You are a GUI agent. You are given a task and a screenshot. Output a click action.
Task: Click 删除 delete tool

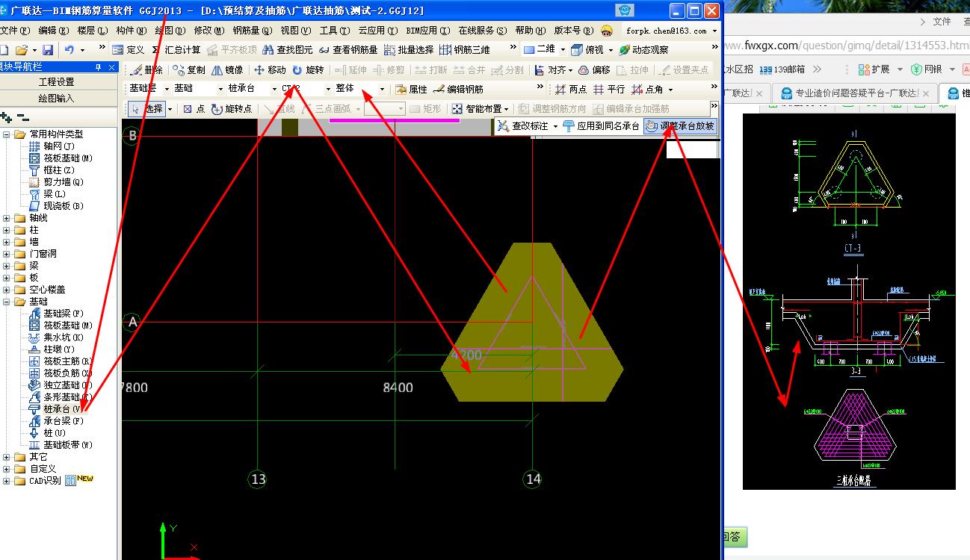point(146,70)
